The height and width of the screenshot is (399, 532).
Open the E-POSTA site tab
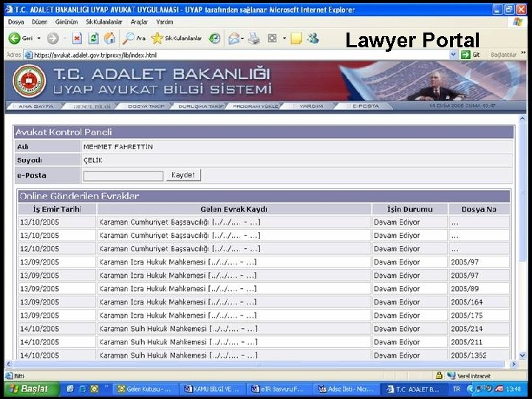365,106
